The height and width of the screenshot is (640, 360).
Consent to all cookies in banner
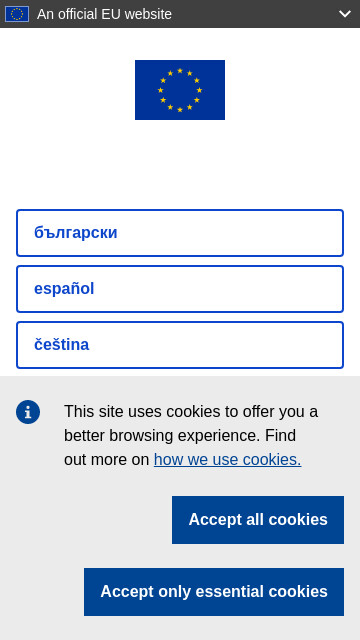pyautogui.click(x=258, y=520)
